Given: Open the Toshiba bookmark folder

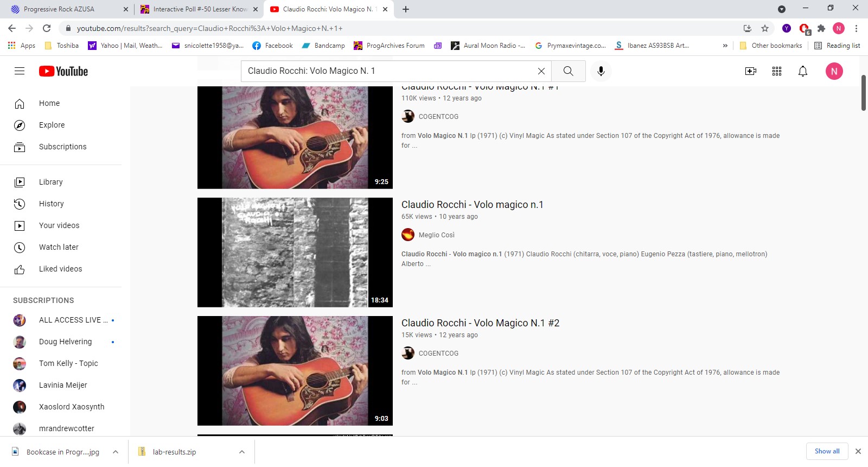Looking at the screenshot, I should [x=61, y=46].
